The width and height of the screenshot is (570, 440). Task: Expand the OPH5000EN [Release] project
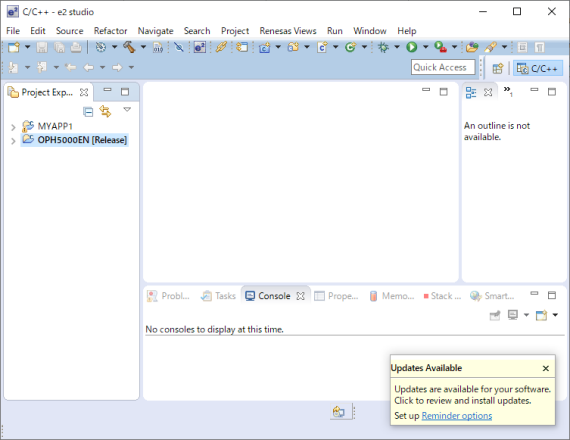13,141
